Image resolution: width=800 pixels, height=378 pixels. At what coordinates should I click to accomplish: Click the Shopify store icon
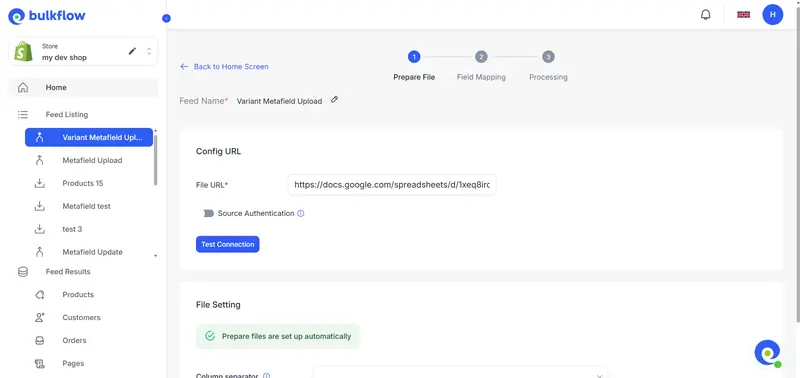pyautogui.click(x=23, y=52)
